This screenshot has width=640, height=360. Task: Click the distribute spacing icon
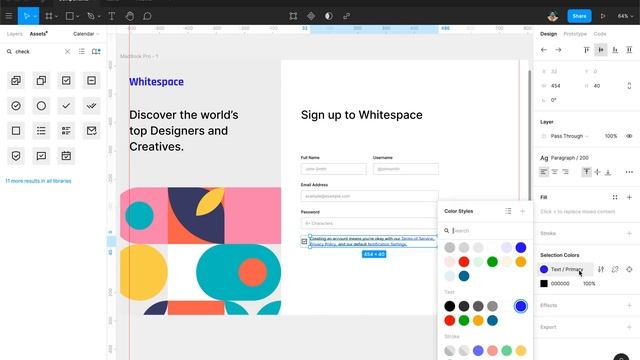[x=629, y=50]
